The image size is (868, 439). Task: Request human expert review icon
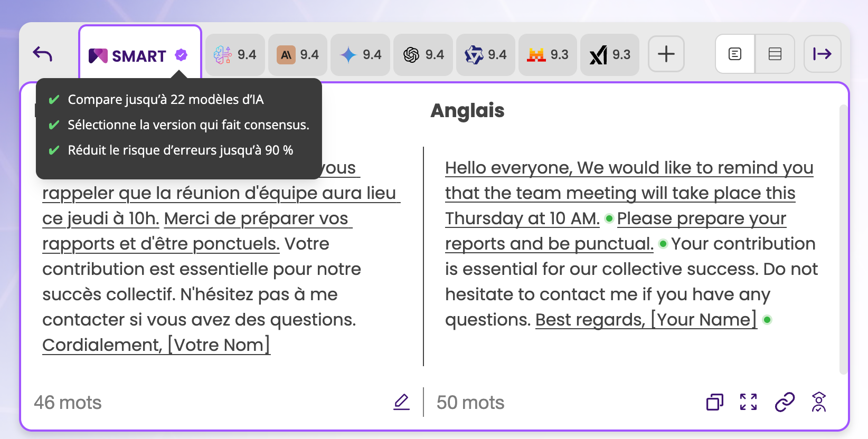pyautogui.click(x=819, y=402)
